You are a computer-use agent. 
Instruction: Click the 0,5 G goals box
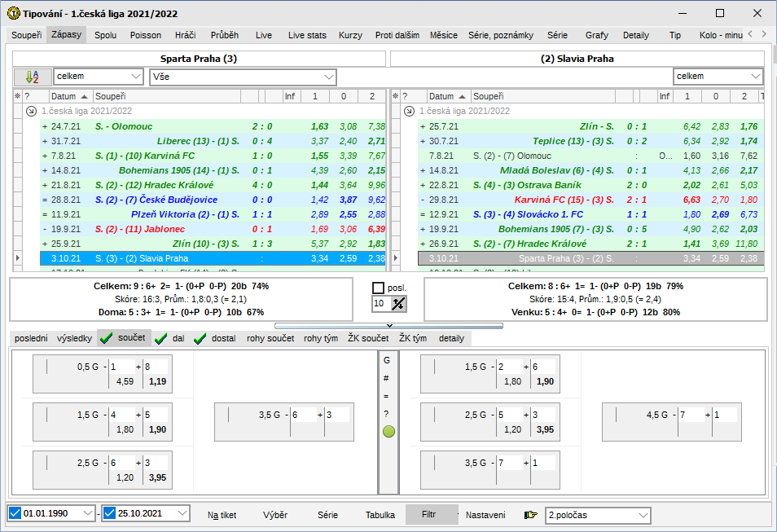coord(103,374)
